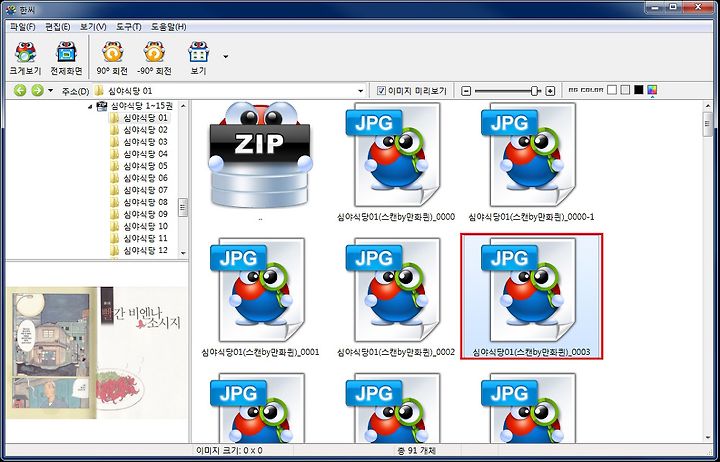The image size is (720, 462).
Task: Open the 보기(V) menu
Action: click(93, 27)
